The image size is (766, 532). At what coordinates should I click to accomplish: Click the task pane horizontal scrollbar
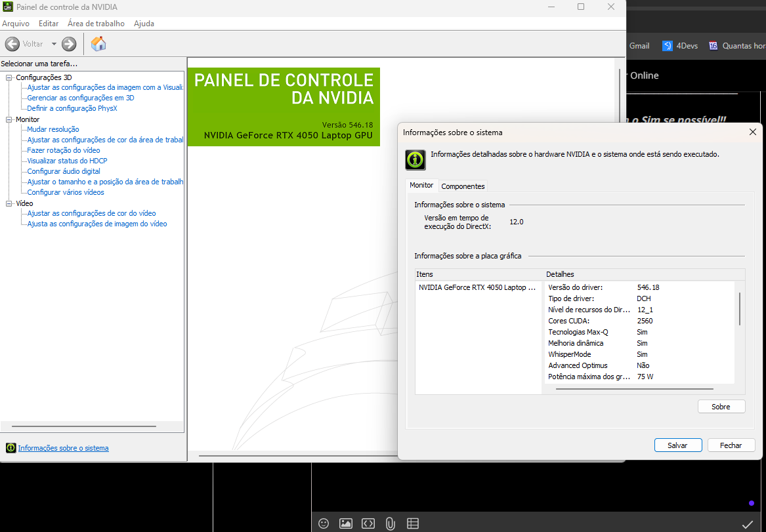83,426
